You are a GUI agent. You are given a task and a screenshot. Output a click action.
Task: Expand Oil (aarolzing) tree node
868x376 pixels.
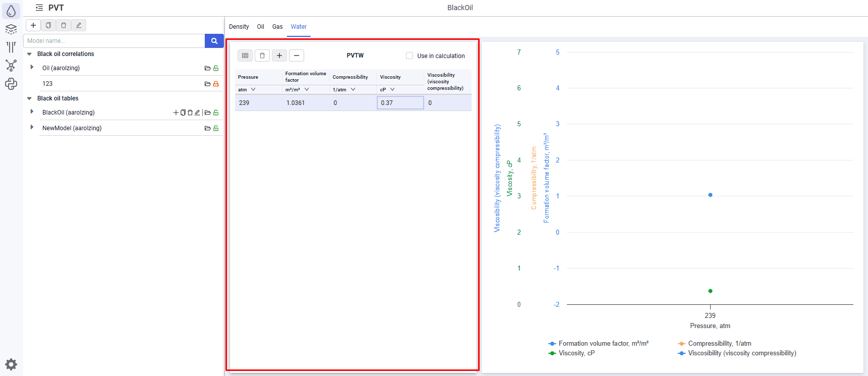point(32,67)
